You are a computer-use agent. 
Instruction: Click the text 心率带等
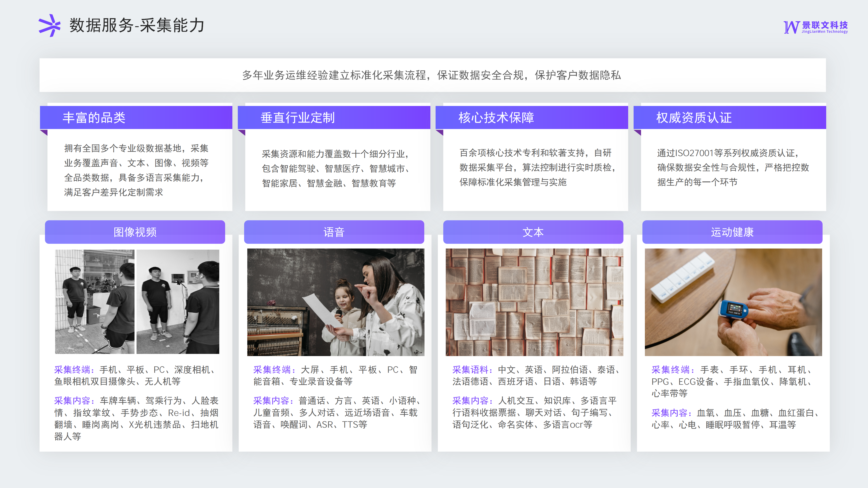coord(670,393)
